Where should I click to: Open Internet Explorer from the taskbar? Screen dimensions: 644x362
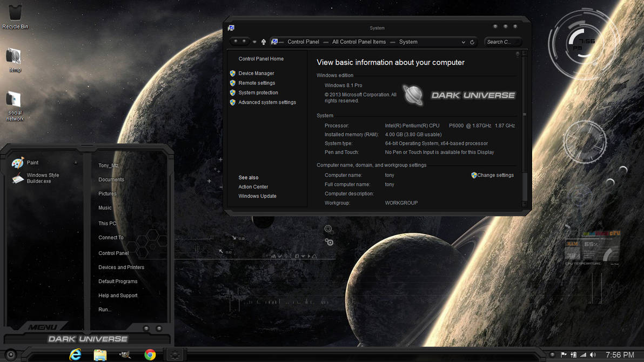(x=75, y=355)
